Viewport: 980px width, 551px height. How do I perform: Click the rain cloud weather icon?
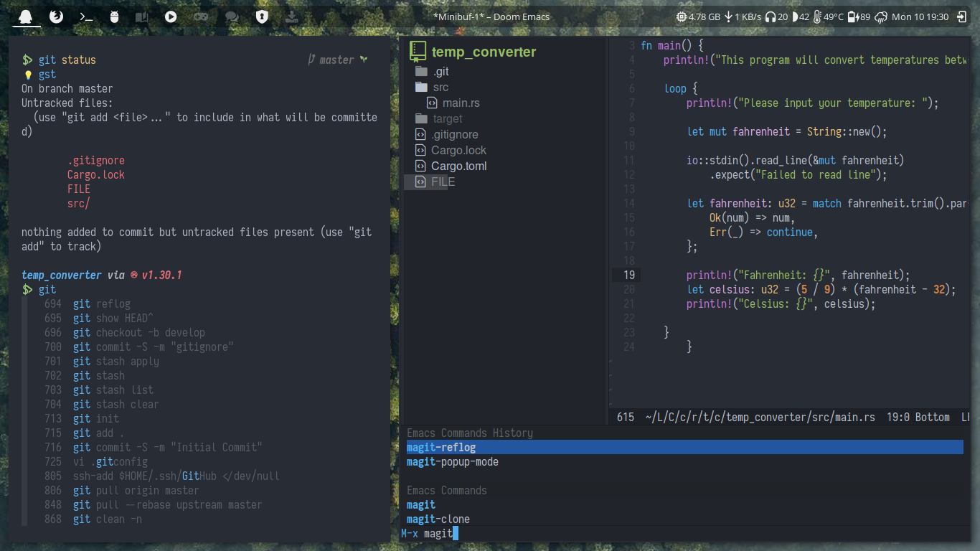coord(881,17)
